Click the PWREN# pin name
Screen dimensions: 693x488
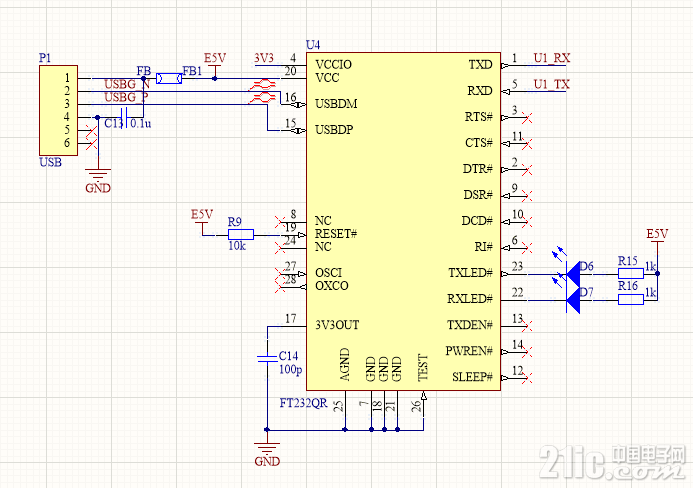click(x=469, y=351)
